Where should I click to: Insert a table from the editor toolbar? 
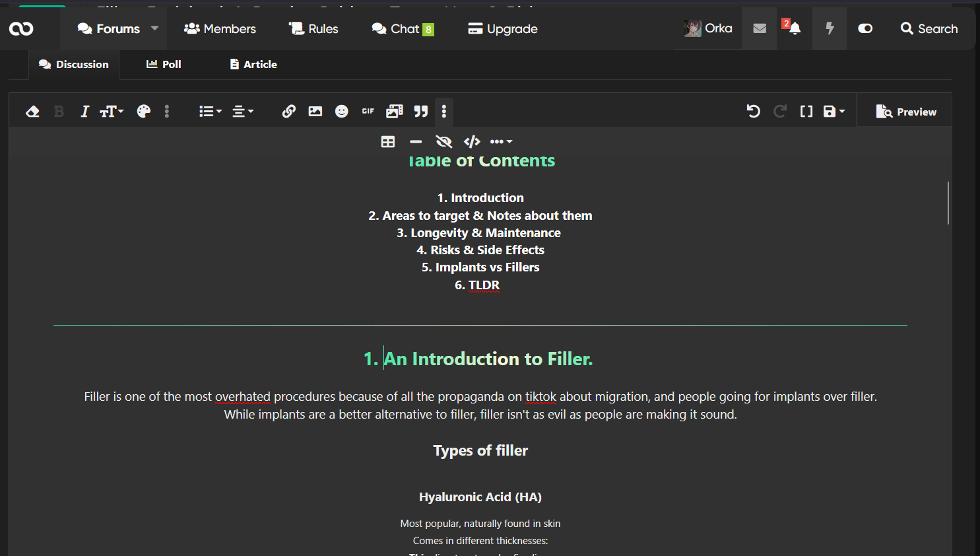point(388,141)
